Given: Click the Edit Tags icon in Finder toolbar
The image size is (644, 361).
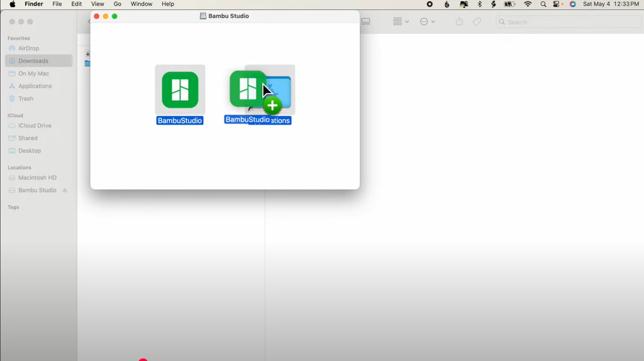Looking at the screenshot, I should 477,22.
